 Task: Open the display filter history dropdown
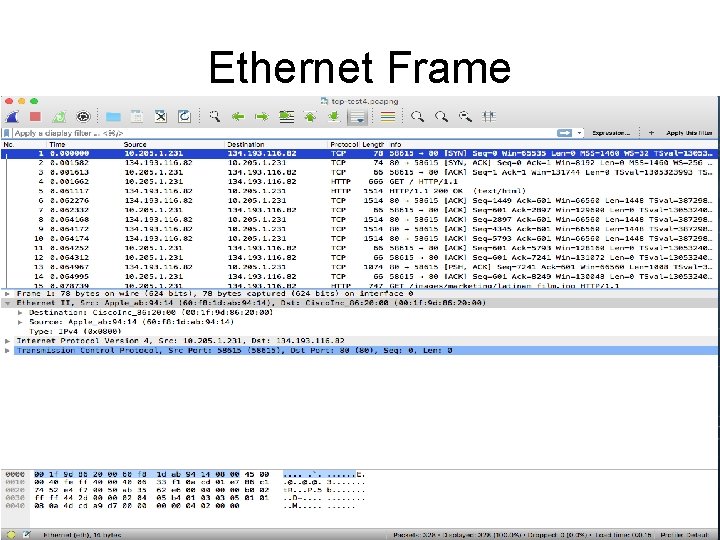[x=579, y=133]
